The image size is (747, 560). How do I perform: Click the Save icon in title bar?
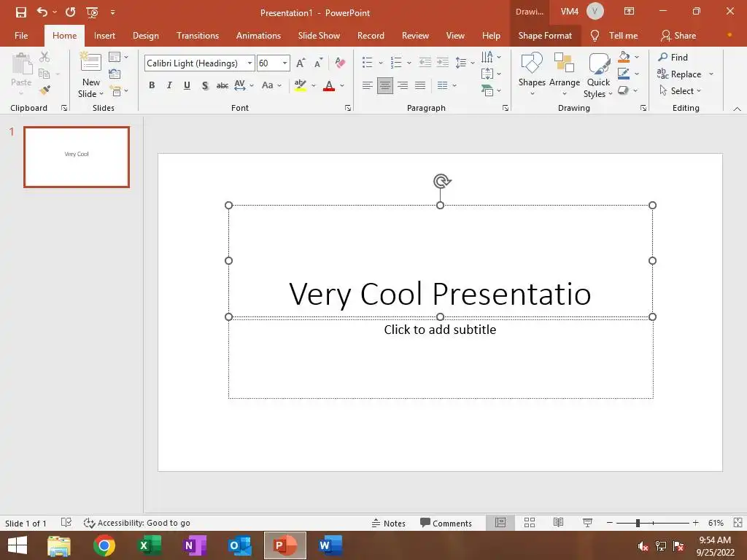(21, 12)
